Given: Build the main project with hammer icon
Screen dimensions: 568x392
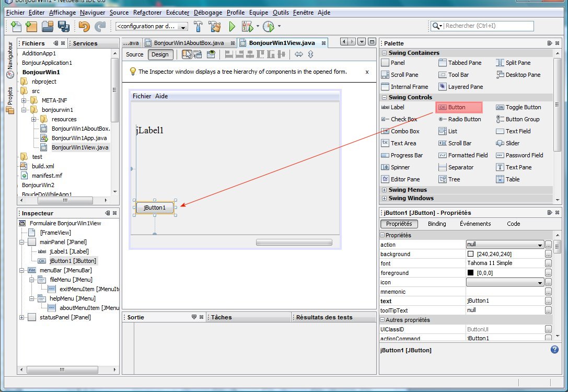Looking at the screenshot, I should pyautogui.click(x=198, y=26).
